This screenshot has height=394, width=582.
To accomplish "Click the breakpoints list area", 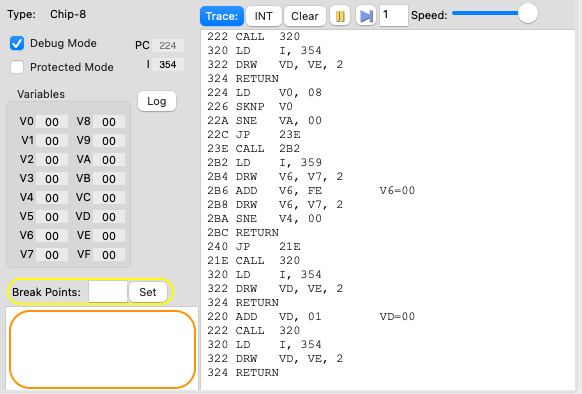I will point(102,349).
